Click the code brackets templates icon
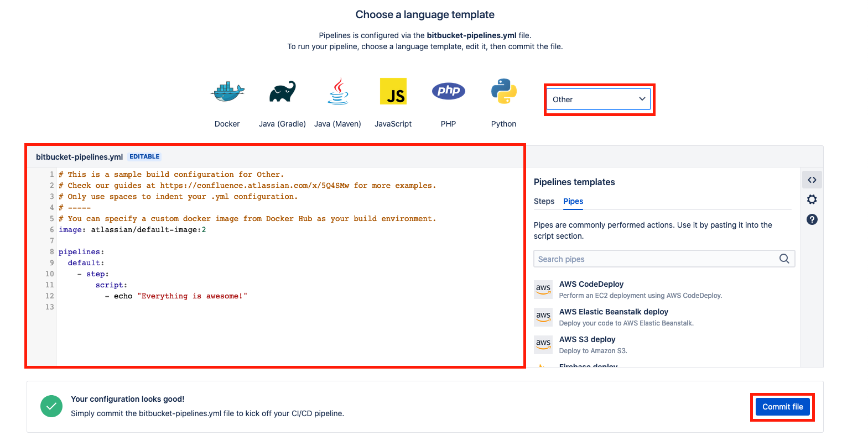Image resolution: width=868 pixels, height=441 pixels. (x=812, y=180)
